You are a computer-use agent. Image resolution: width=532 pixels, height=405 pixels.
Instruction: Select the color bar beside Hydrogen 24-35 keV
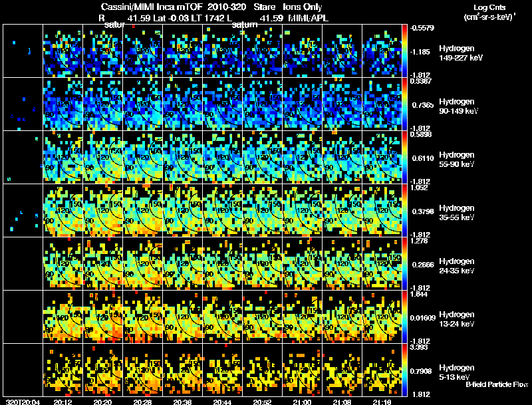pyautogui.click(x=404, y=263)
